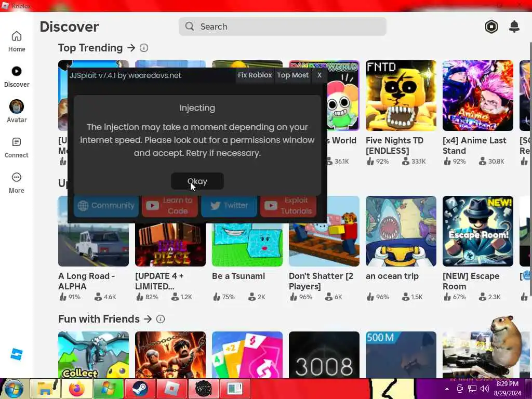Open the Avatar editor in the sidebar
The height and width of the screenshot is (399, 532).
tap(16, 112)
